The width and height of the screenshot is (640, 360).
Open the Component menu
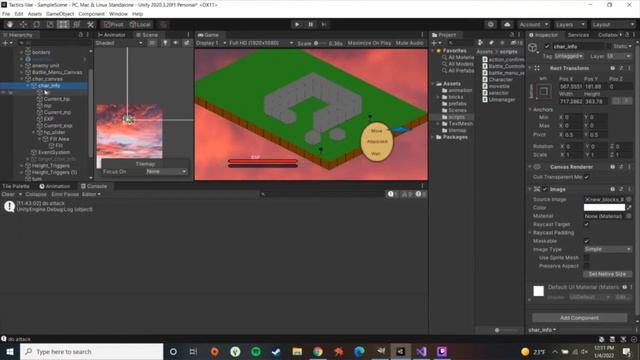pyautogui.click(x=91, y=14)
